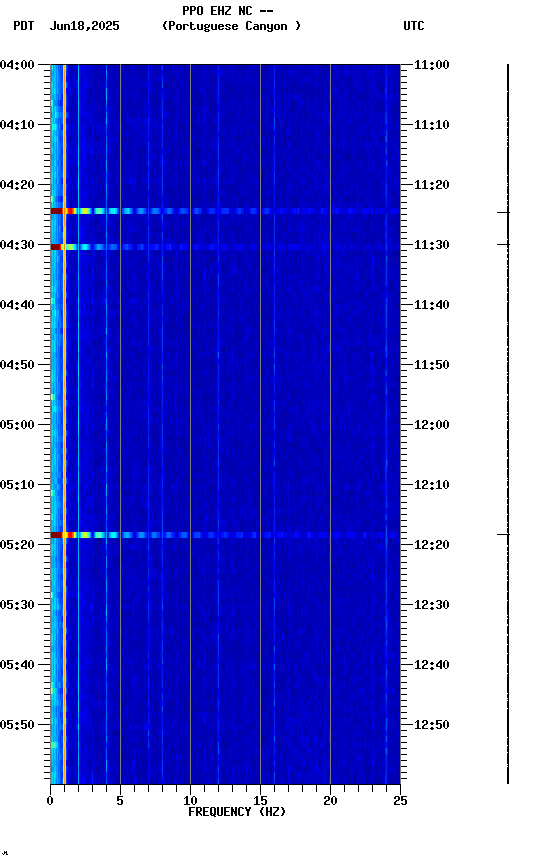The height and width of the screenshot is (864, 552).
Task: Click the 05:30 PDT time label
Action: (17, 606)
